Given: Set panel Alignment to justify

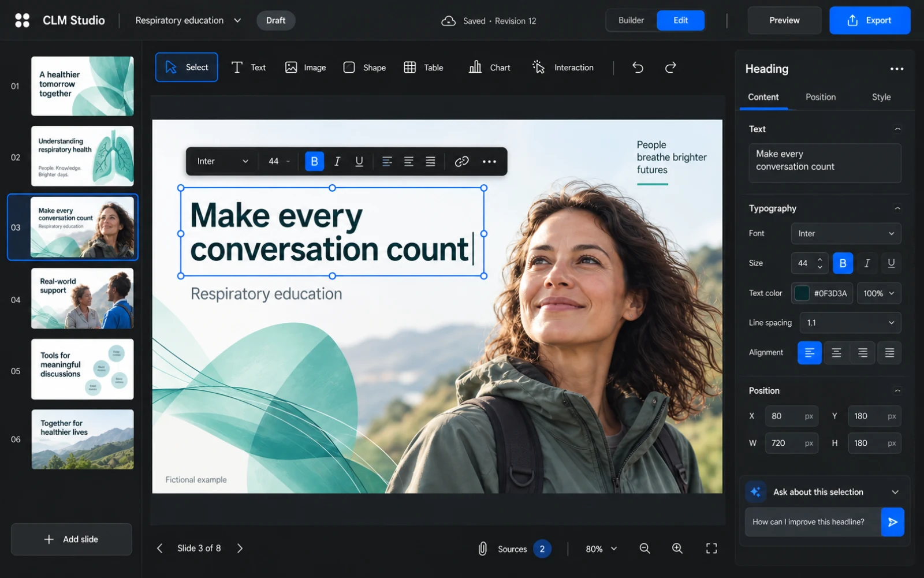Looking at the screenshot, I should point(889,353).
